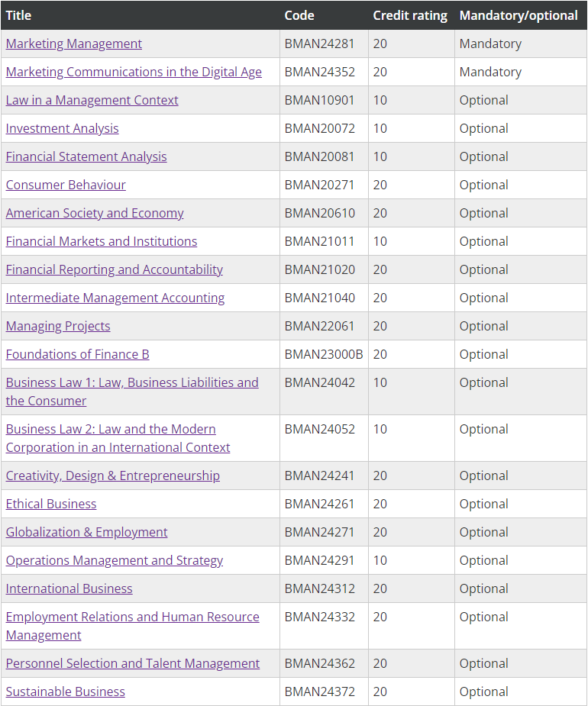The width and height of the screenshot is (588, 706).
Task: Click Optional in the International Business row
Action: [483, 589]
